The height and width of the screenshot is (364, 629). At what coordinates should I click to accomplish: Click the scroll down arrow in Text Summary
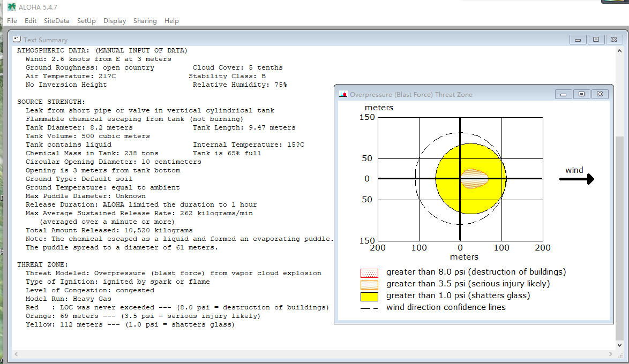point(620,345)
